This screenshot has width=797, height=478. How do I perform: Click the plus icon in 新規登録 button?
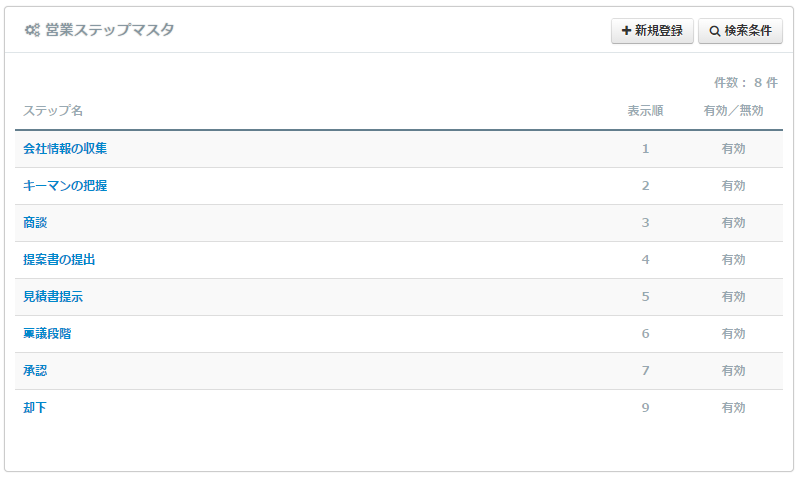click(626, 31)
